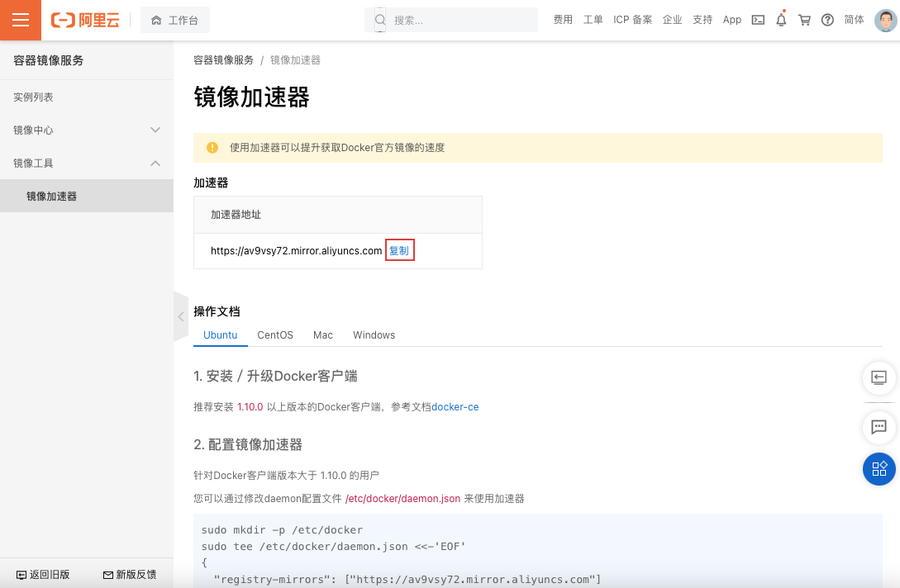Viewport: 900px width, 588px height.
Task: Switch to the CentOS tab
Action: pyautogui.click(x=275, y=335)
